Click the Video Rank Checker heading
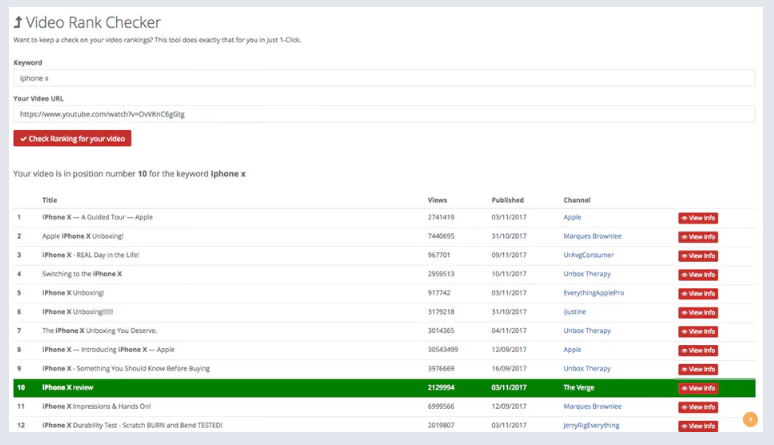Viewport: 774px width, 445px height. [x=87, y=22]
